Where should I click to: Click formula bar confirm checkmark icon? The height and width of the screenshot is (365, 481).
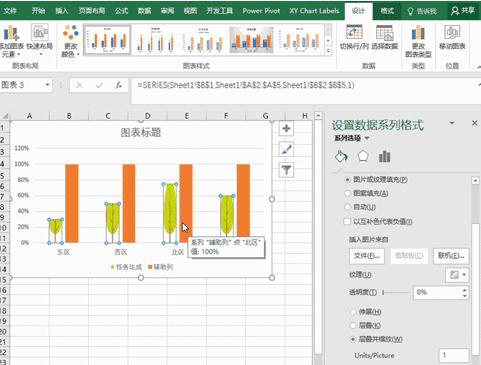coord(99,85)
